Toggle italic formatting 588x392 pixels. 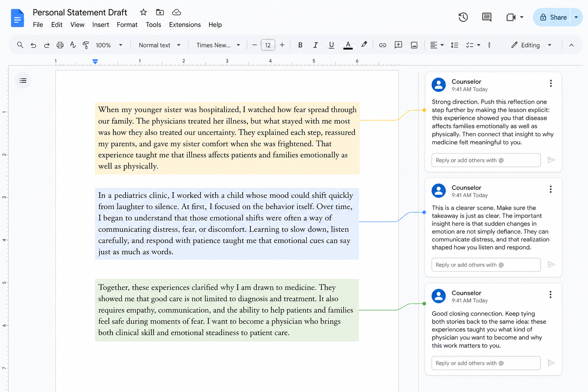(315, 45)
